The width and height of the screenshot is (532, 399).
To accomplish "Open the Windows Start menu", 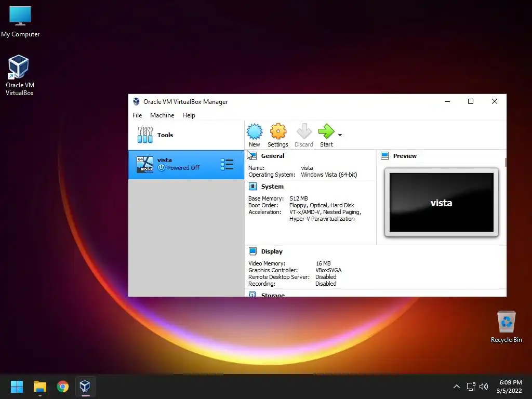I will 17,387.
